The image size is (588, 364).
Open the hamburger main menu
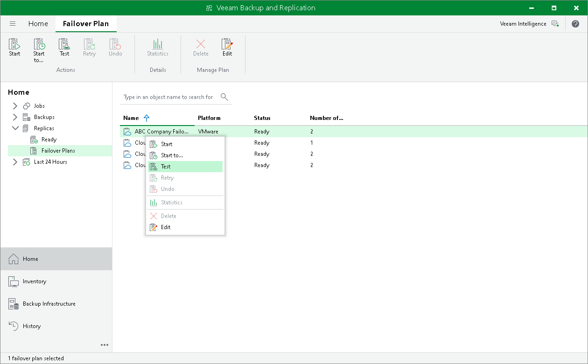[13, 24]
